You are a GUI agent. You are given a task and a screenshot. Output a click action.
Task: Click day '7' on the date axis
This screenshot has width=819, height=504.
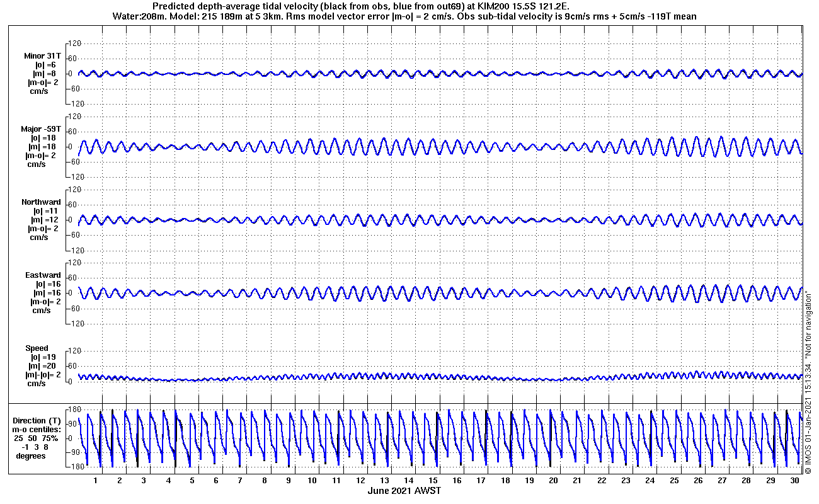coord(240,481)
